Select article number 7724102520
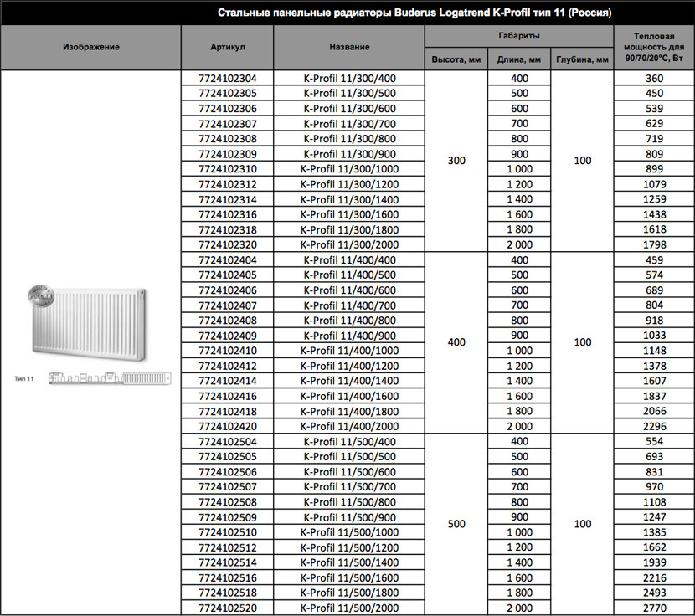Image resolution: width=695 pixels, height=616 pixels. tap(228, 608)
